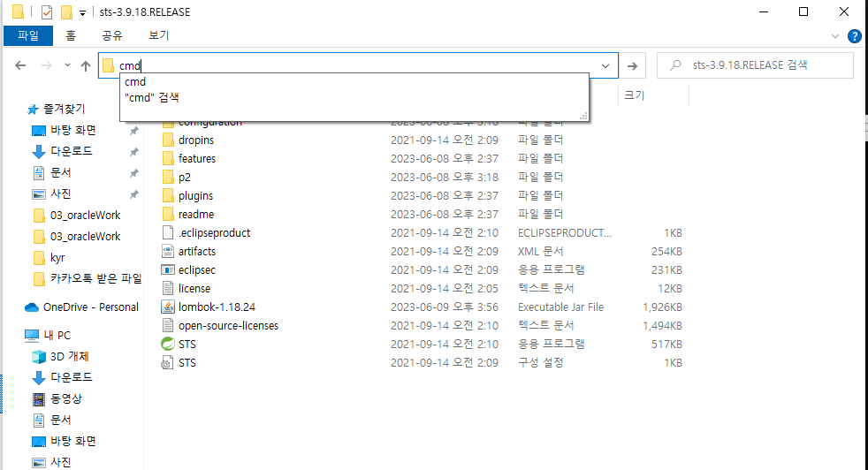Screen dimensions: 868x470
Task: Select the cmd autocomplete suggestion
Action: [354, 81]
